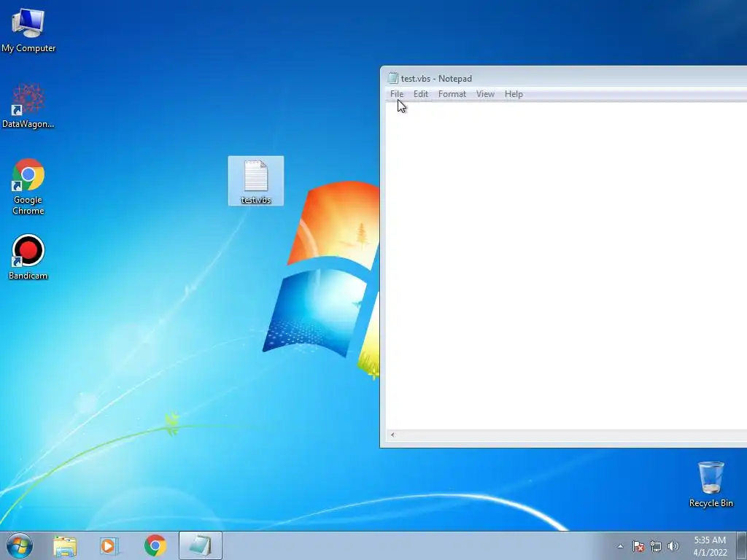Open Action Center flag icon
This screenshot has height=560, width=747.
(638, 546)
